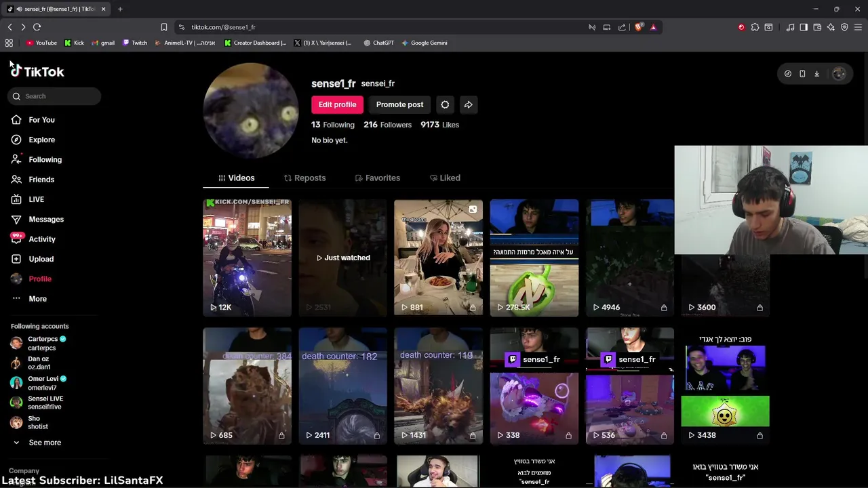The image size is (868, 488).
Task: Click into the TikTok Search field
Action: (55, 96)
